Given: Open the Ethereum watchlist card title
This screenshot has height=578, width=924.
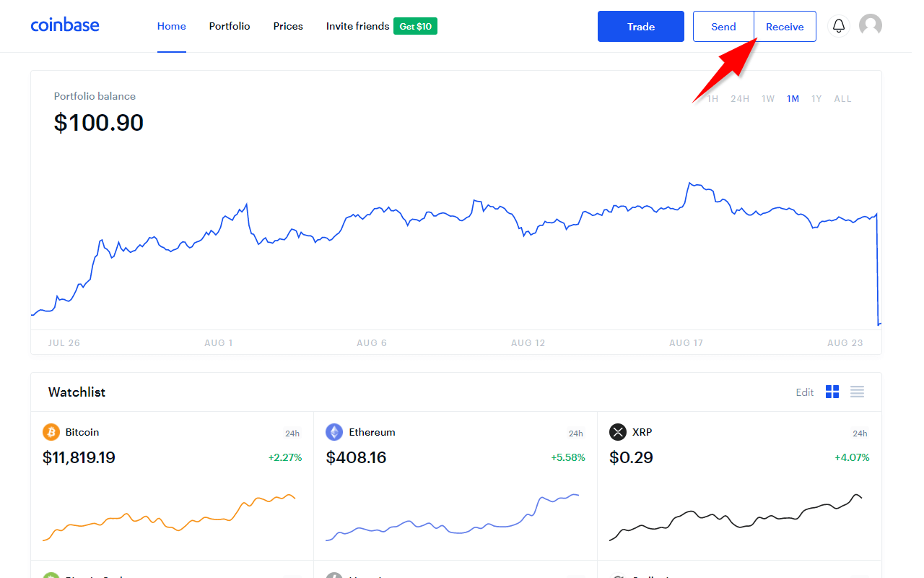Looking at the screenshot, I should click(x=372, y=432).
